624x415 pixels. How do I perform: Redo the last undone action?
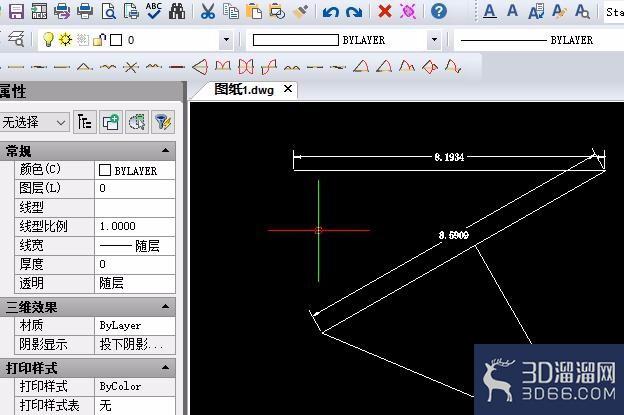coord(354,12)
